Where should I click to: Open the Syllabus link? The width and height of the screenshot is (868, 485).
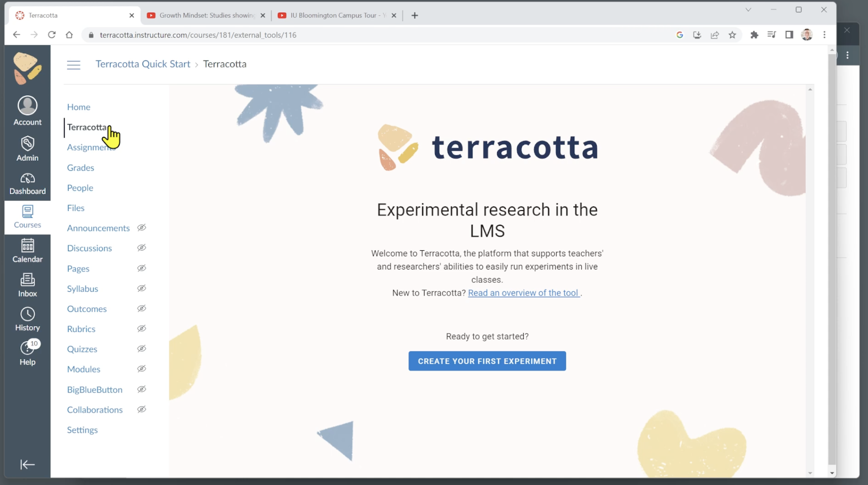pyautogui.click(x=82, y=289)
